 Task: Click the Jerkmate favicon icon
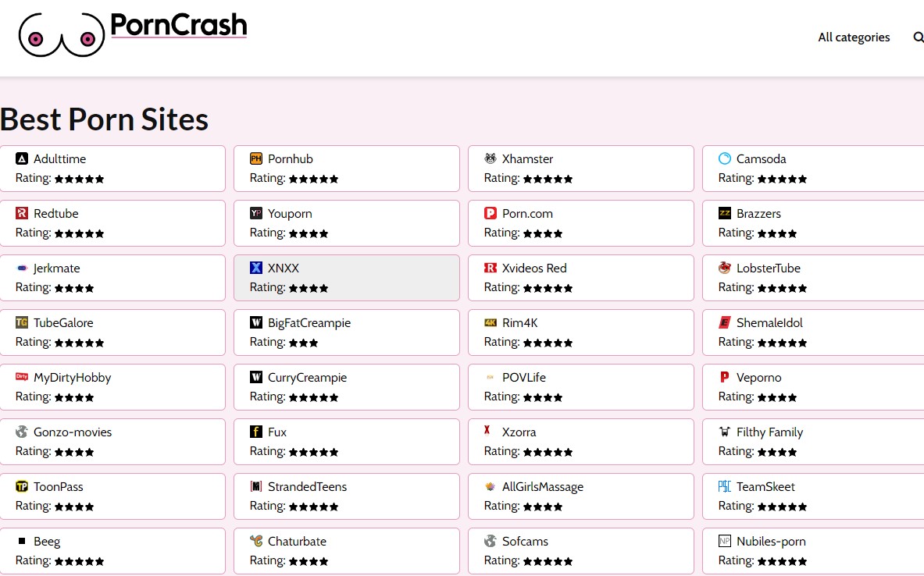pos(22,268)
